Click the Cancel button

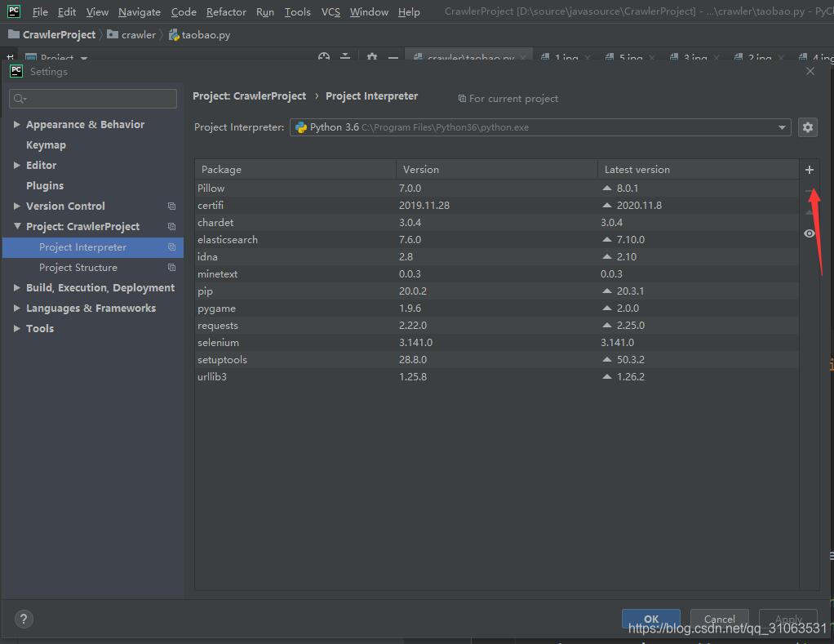pos(719,619)
